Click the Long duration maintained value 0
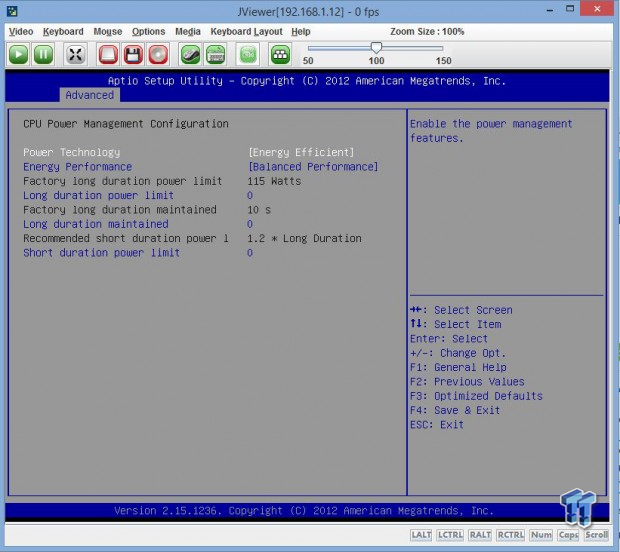The height and width of the screenshot is (552, 620). [250, 224]
